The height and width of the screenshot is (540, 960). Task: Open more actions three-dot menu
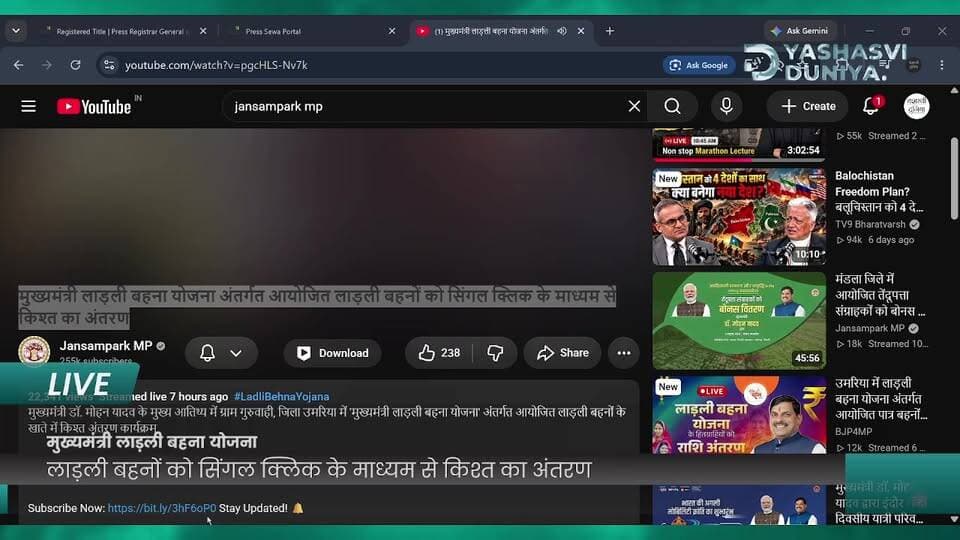click(624, 353)
